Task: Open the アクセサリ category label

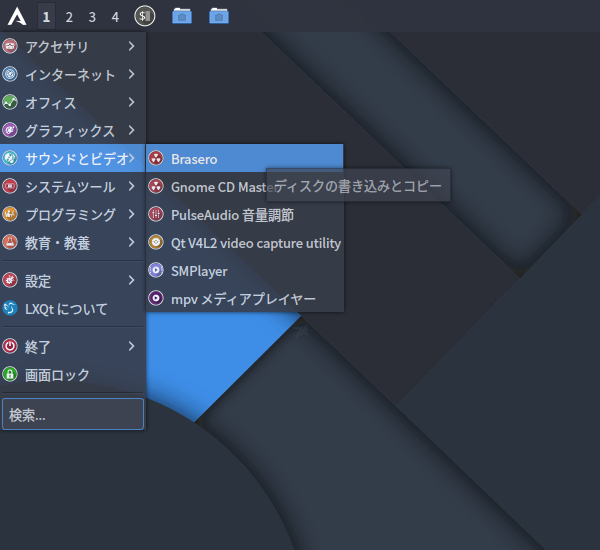Action: pos(57,47)
